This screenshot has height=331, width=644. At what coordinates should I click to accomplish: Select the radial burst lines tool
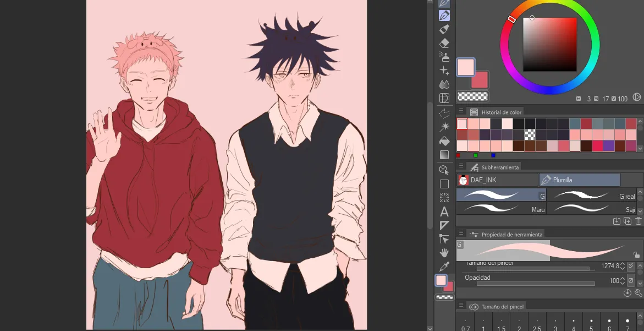(x=444, y=198)
